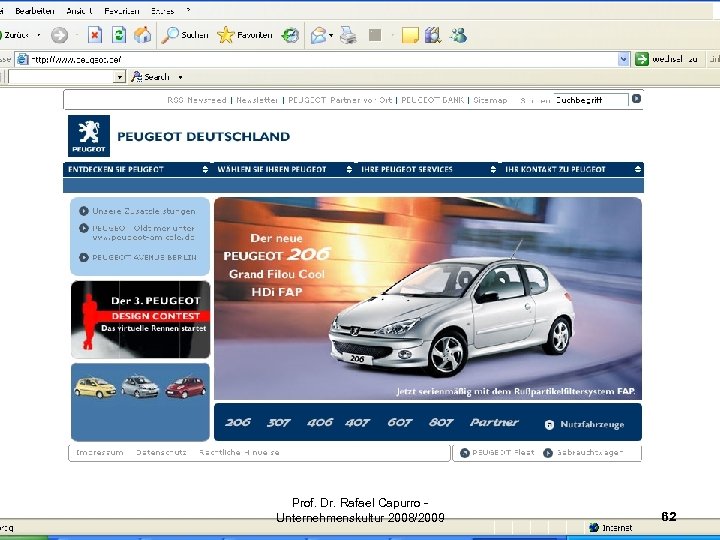This screenshot has width=720, height=540.
Task: Expand the Search button options arrow
Action: 180,77
